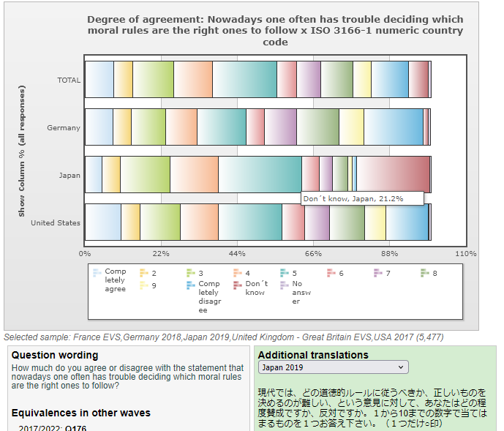
Task: Click the legend icon for category 9
Action: 143,285
